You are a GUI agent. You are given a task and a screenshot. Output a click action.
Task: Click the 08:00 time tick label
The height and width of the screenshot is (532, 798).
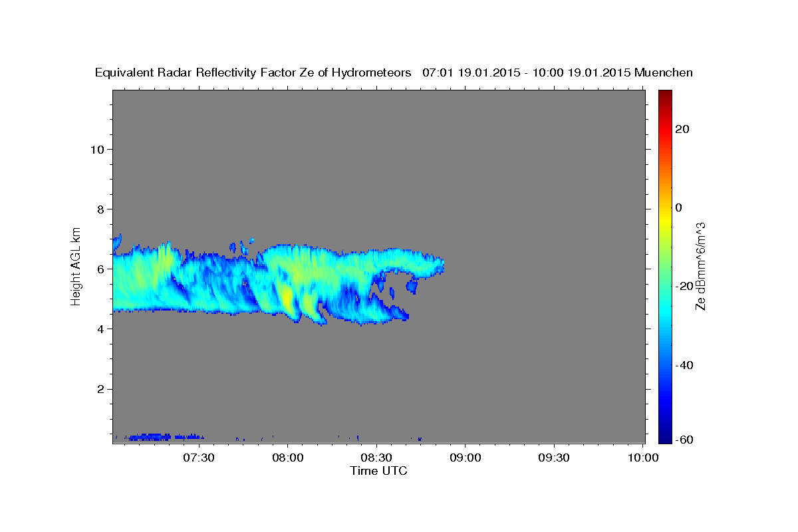(x=288, y=458)
